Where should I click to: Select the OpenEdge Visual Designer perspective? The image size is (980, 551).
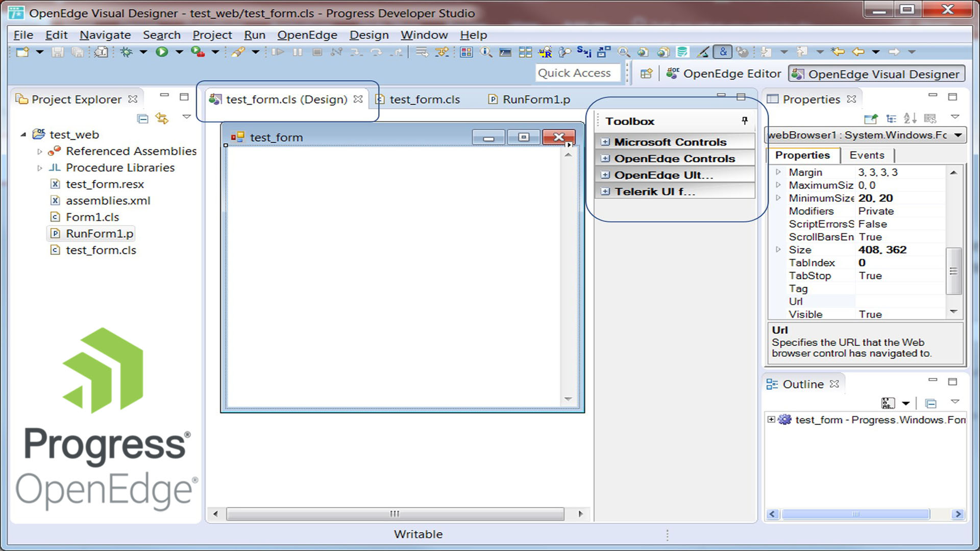876,74
